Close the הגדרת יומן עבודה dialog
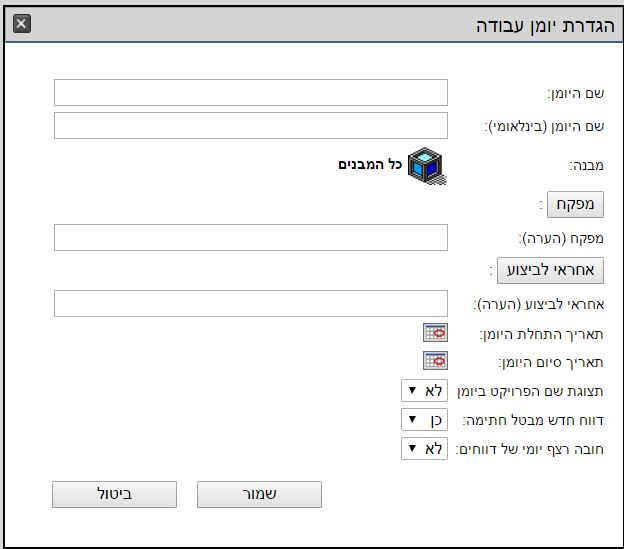 click(x=22, y=23)
